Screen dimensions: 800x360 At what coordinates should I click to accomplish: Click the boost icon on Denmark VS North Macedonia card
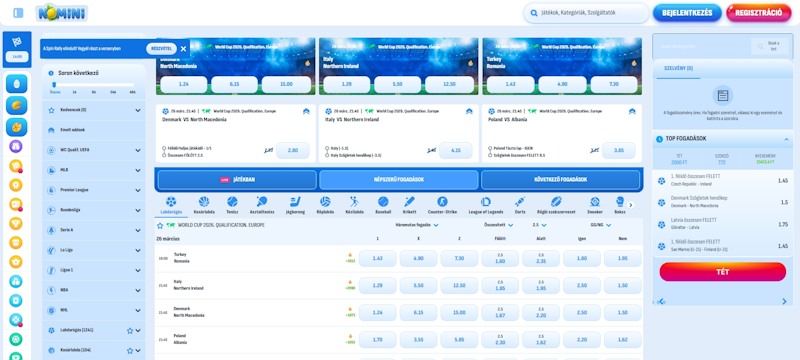pyautogui.click(x=306, y=111)
